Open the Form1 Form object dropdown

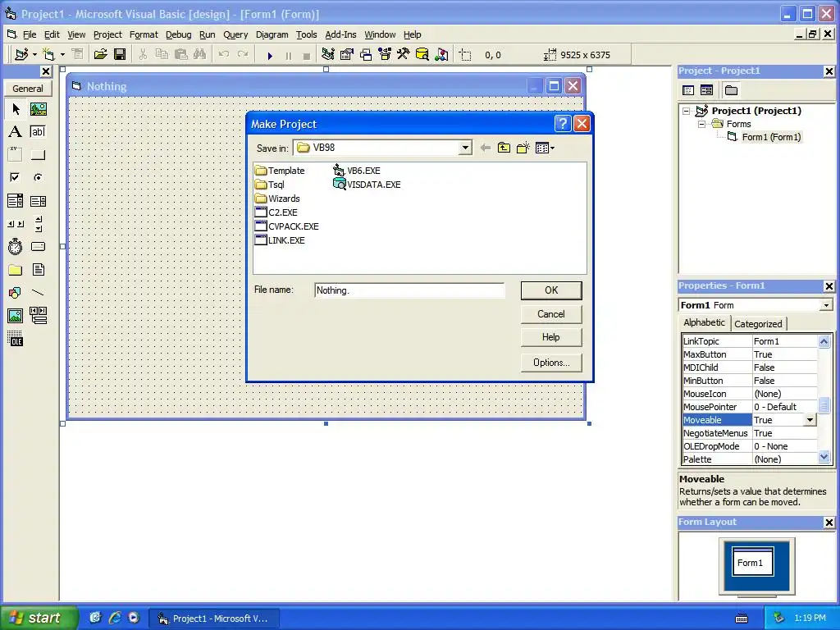pos(826,305)
